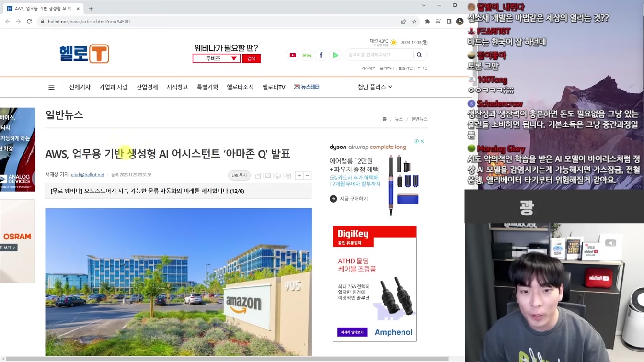This screenshot has width=644, height=362.
Task: Click the 일반뉴스 section heading
Action: [x=64, y=115]
